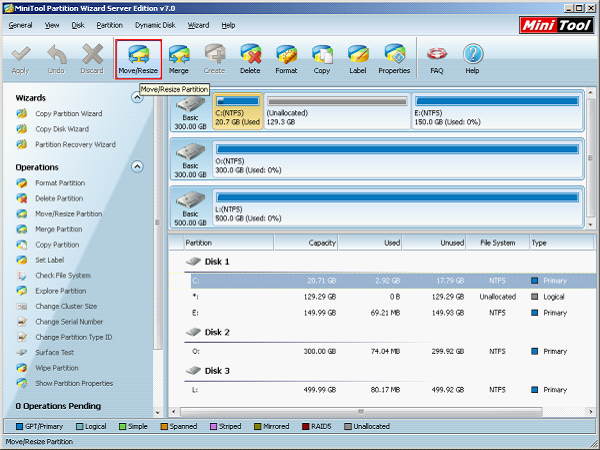This screenshot has width=600, height=450.
Task: Select the Unallocated 129.3 GB block
Action: pos(337,111)
